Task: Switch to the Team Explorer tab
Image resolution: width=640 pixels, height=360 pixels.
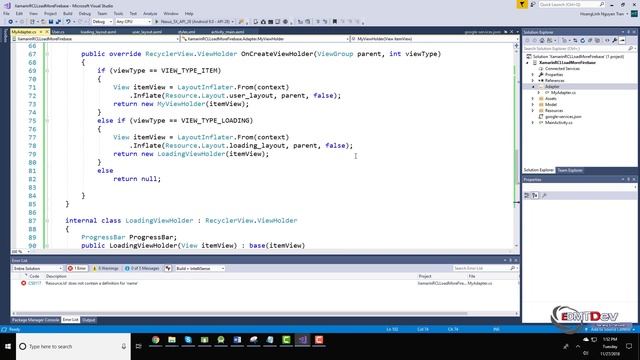Action: tap(570, 170)
